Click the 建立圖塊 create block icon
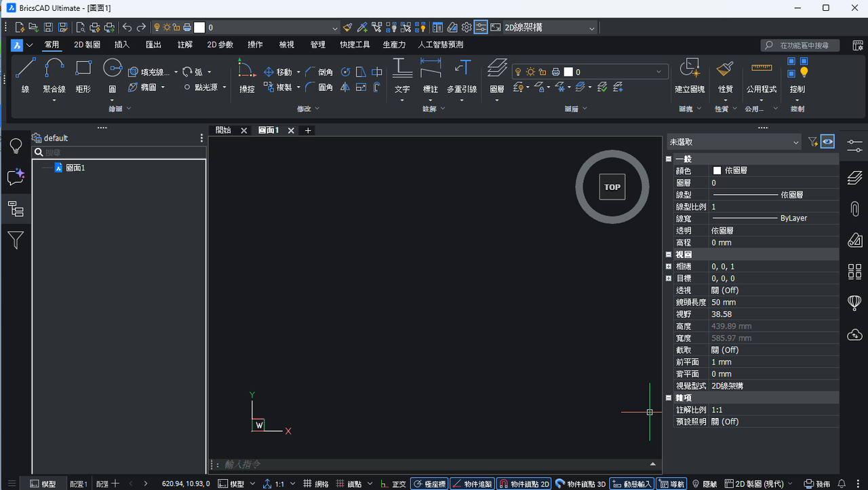 [x=690, y=75]
